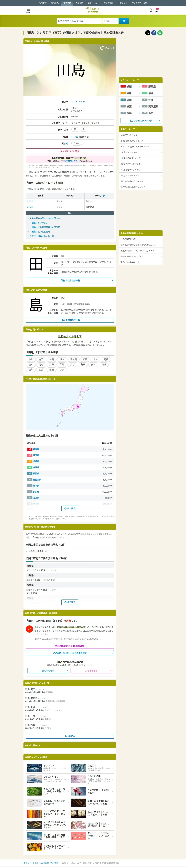This screenshot has width=186, height=868.
Task: Select the 森下 similar-rarity surname chip
Action: (x=41, y=359)
